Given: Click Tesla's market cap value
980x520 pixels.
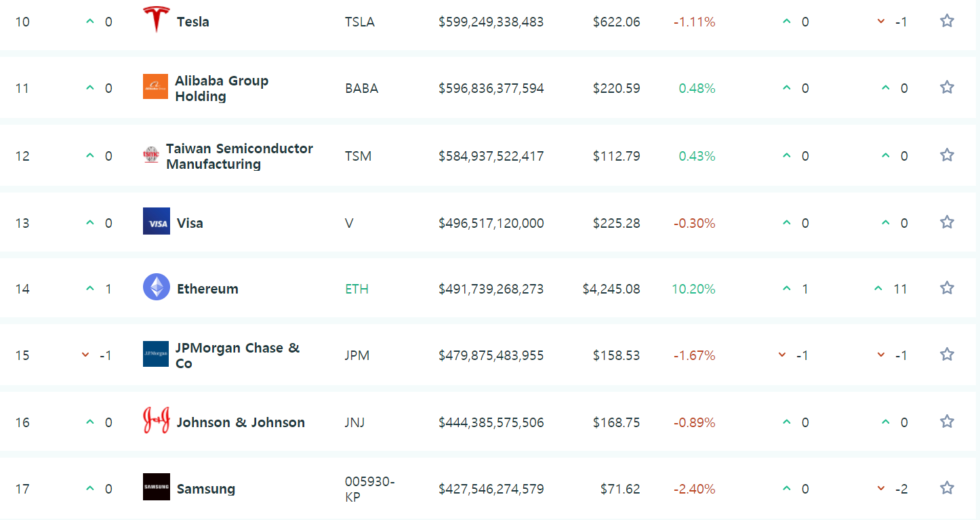Looking at the screenshot, I should 491,22.
